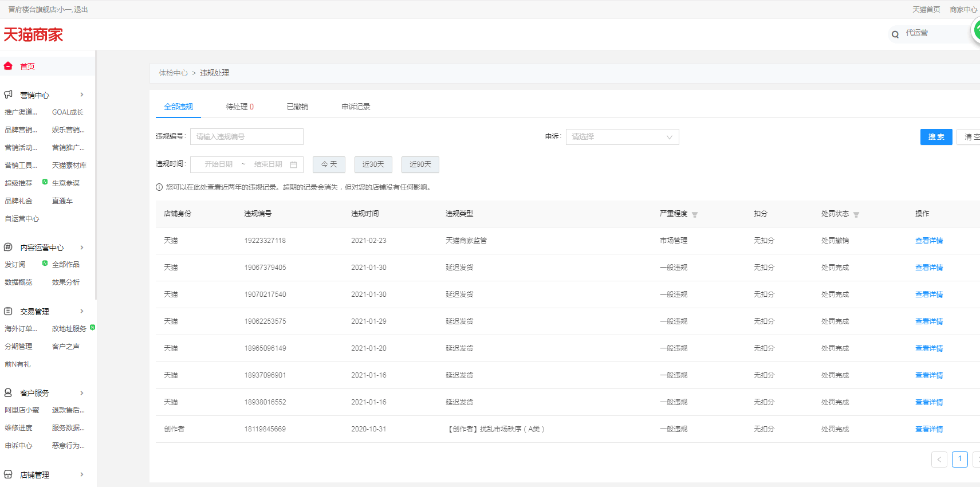Click the 体检中心 breadcrumb link
The image size is (980, 487).
(x=173, y=73)
